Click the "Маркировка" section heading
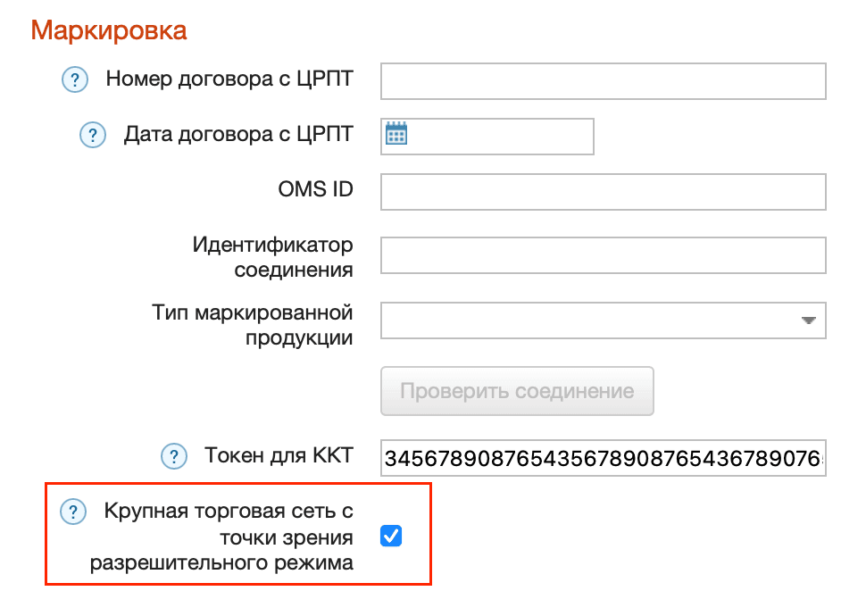 [109, 29]
